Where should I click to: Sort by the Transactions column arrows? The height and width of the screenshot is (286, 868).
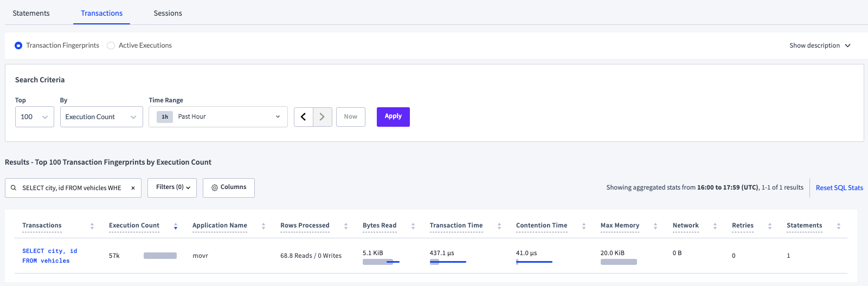[x=92, y=226]
